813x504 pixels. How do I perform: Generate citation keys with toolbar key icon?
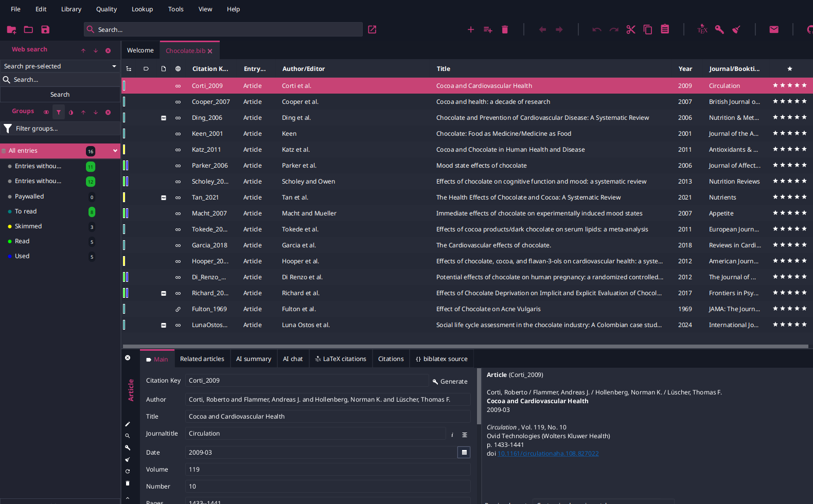tap(719, 30)
